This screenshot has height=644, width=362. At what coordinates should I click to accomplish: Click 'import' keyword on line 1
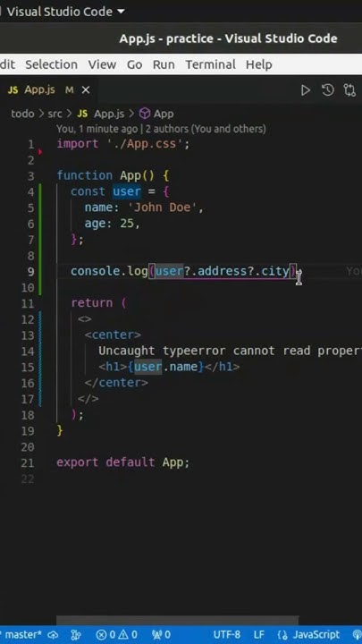(x=78, y=144)
